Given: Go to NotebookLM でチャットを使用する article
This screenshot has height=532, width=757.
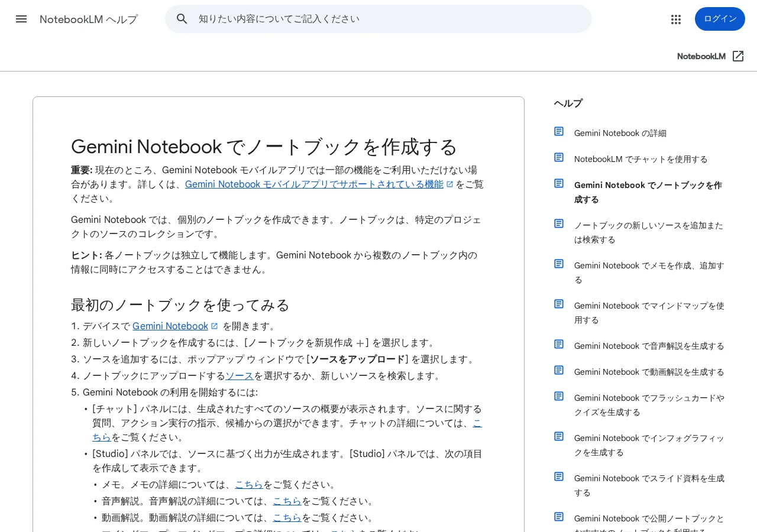Looking at the screenshot, I should [x=641, y=159].
